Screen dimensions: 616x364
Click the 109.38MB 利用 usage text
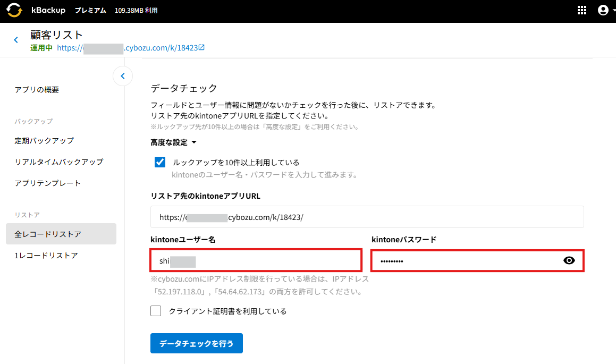pyautogui.click(x=136, y=11)
